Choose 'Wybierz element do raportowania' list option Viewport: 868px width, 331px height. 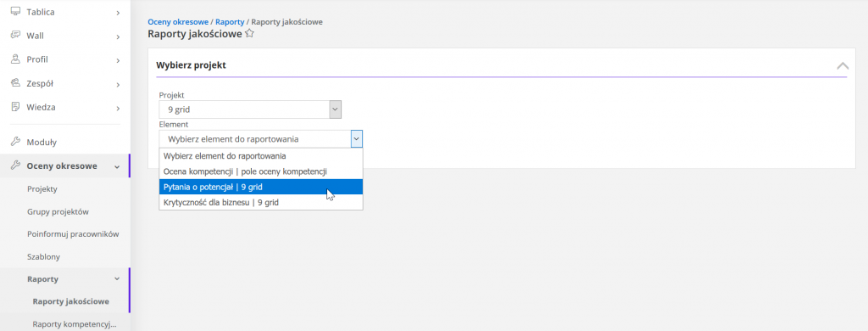(x=261, y=156)
